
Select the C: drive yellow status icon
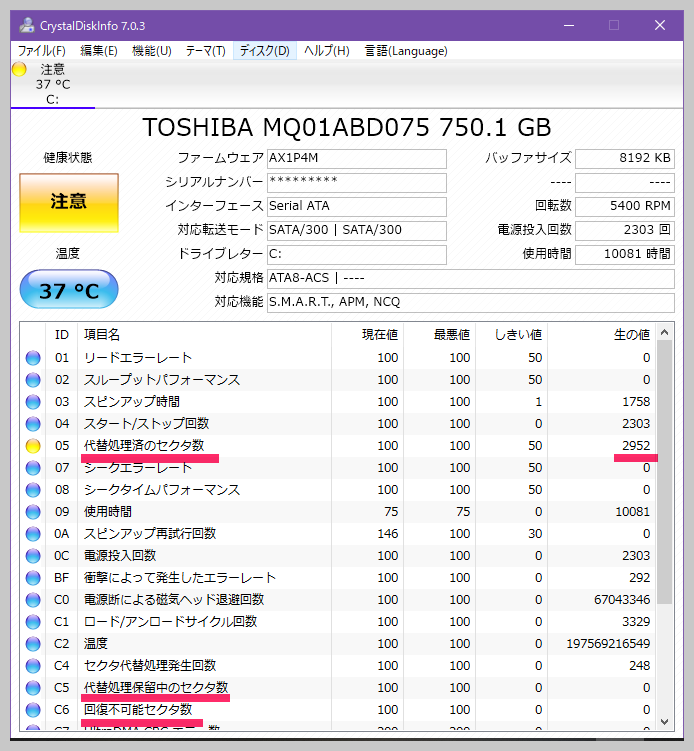(19, 69)
